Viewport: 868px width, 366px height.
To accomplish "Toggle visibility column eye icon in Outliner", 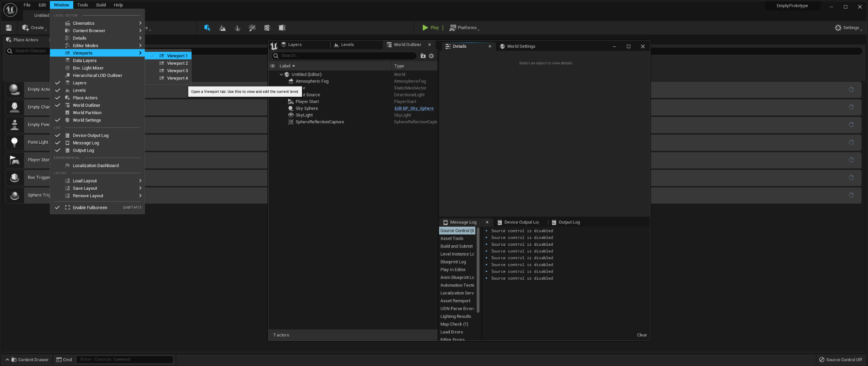I will 273,66.
